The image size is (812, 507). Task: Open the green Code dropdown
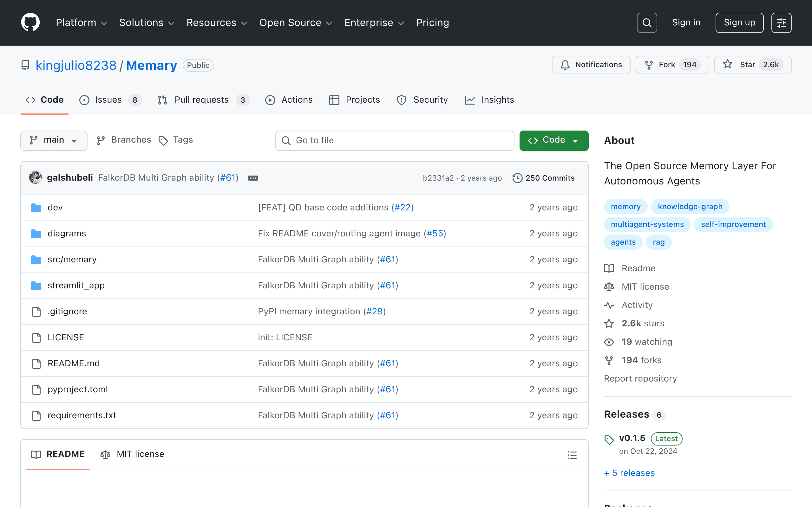coord(553,140)
